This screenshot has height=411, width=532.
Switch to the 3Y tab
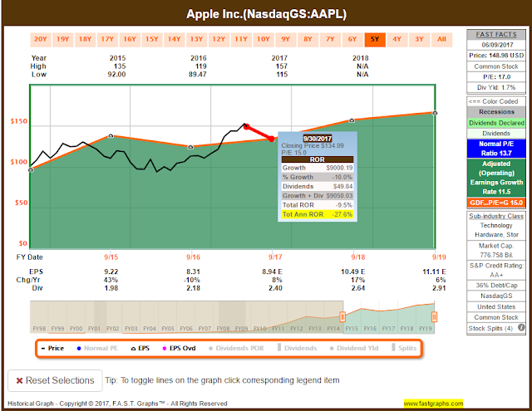click(x=419, y=39)
